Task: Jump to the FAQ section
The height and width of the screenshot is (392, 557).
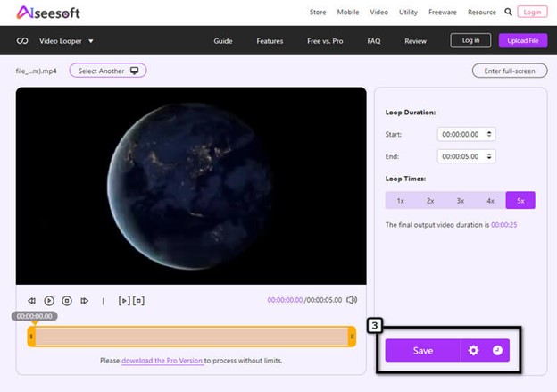Action: 374,41
